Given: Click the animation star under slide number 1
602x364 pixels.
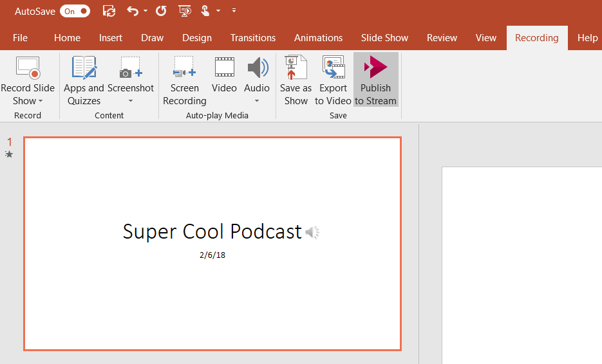Looking at the screenshot, I should point(9,154).
